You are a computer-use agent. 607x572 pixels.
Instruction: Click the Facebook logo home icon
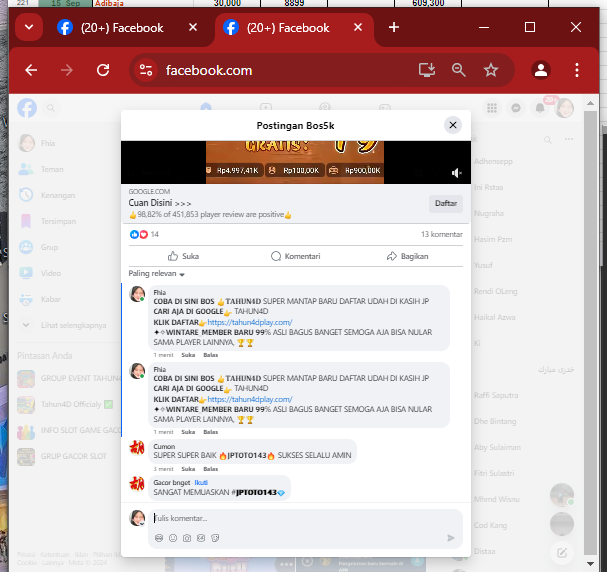pos(27,108)
